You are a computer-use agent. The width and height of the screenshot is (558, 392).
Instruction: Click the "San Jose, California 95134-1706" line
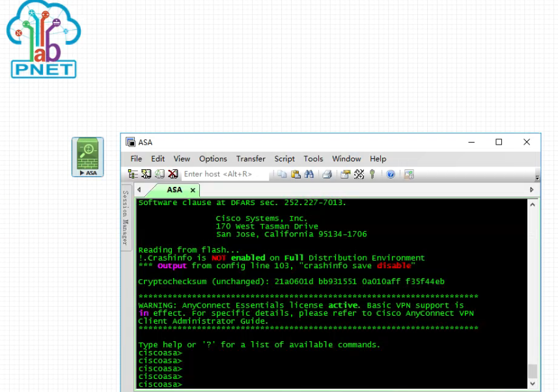(x=292, y=234)
